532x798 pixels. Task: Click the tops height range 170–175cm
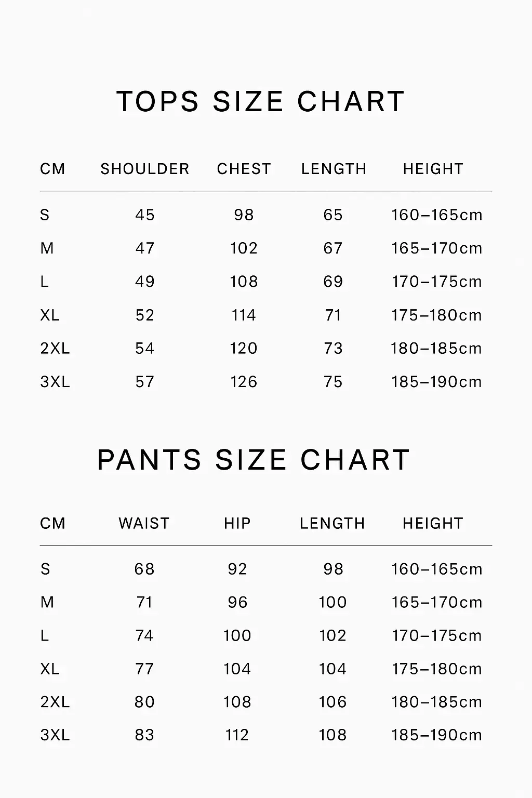coord(437,282)
